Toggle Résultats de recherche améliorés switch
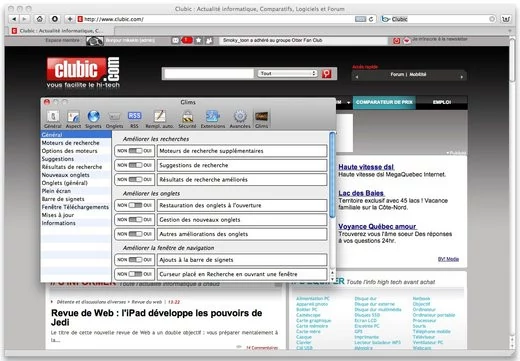520x361 pixels. [135, 179]
